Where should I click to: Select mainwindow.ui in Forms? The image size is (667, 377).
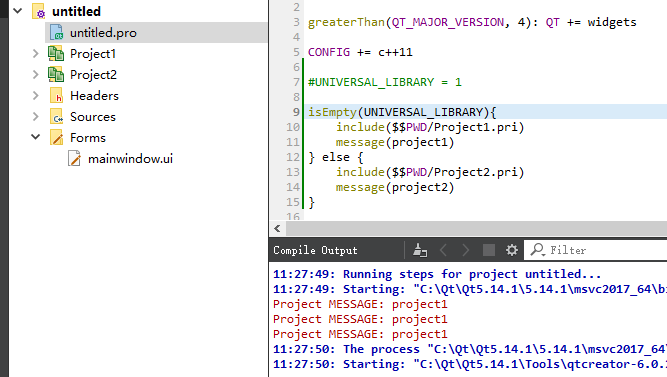point(130,159)
